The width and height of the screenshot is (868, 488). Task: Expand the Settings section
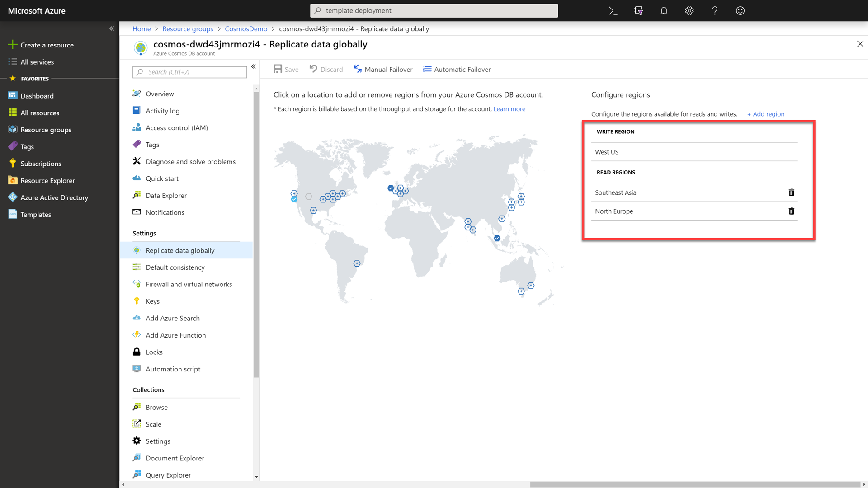pos(144,233)
